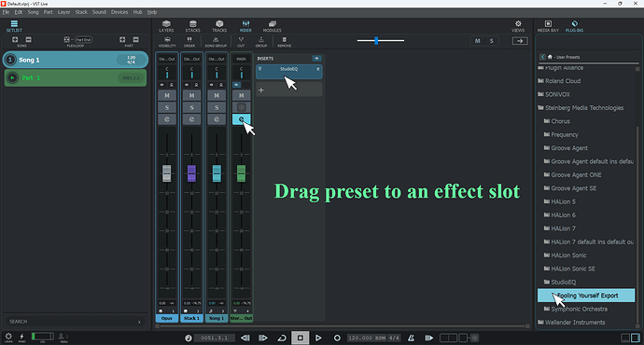Select the Fooling Yourself Export preset

click(586, 296)
